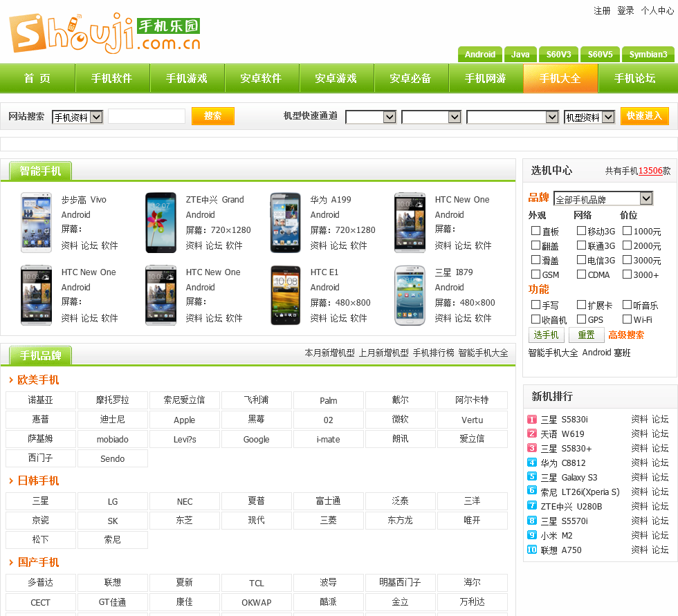
Task: Click rank 2 badge for 天语 W619
Action: coord(532,433)
